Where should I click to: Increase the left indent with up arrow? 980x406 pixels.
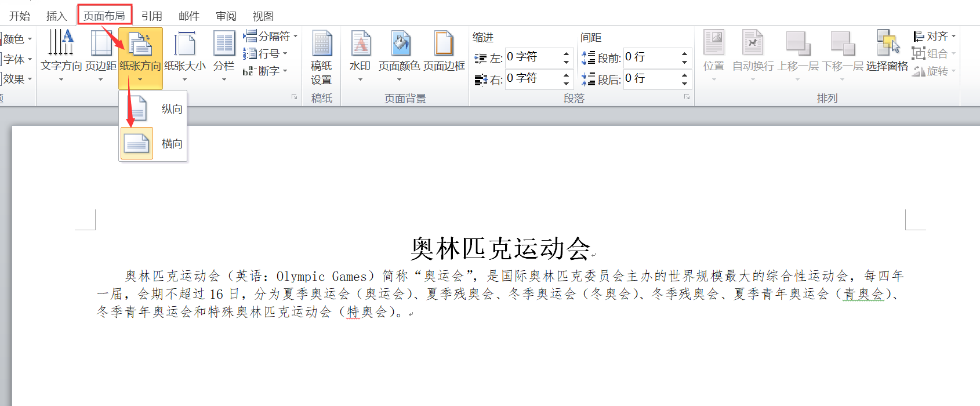[x=567, y=53]
